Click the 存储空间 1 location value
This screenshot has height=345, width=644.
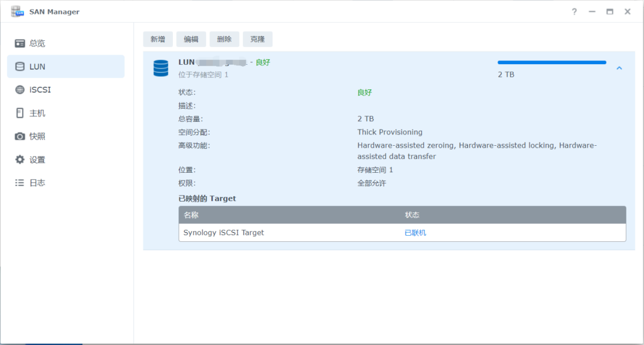point(375,170)
